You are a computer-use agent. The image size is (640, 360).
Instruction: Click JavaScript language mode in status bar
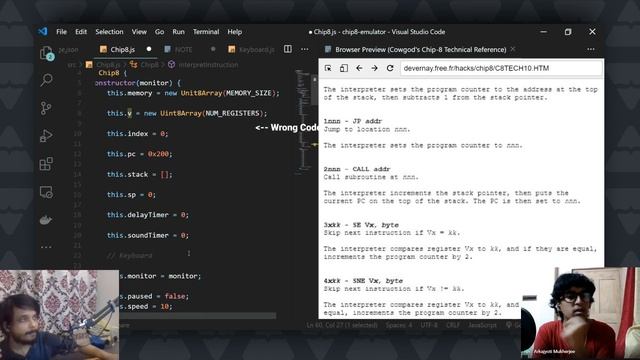tap(482, 325)
